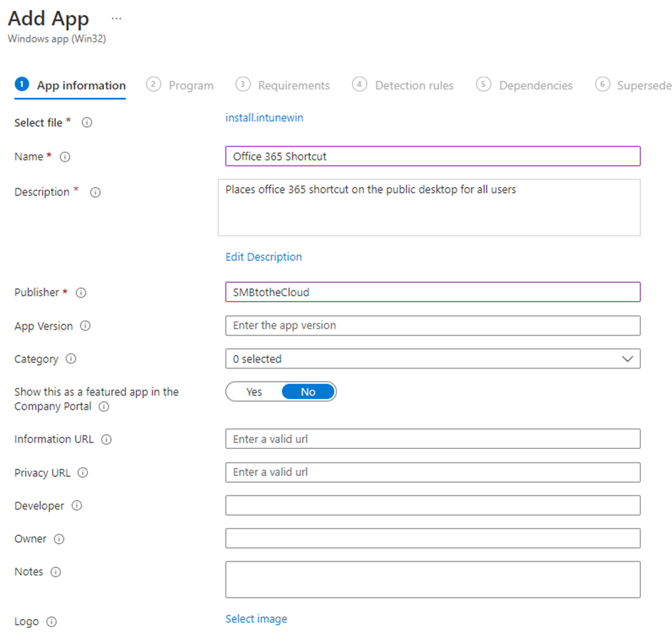The height and width of the screenshot is (642, 672).
Task: Select No on featured app toggle
Action: (308, 392)
